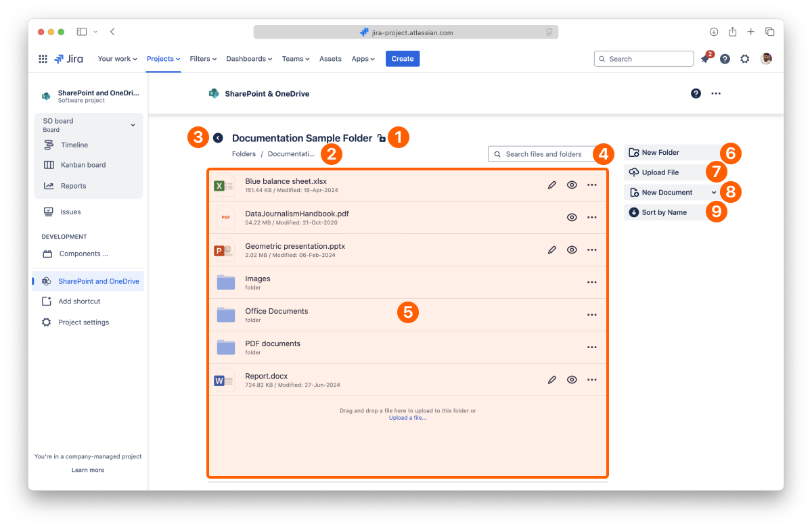812x528 pixels.
Task: Open the Assets menu item
Action: tap(330, 59)
